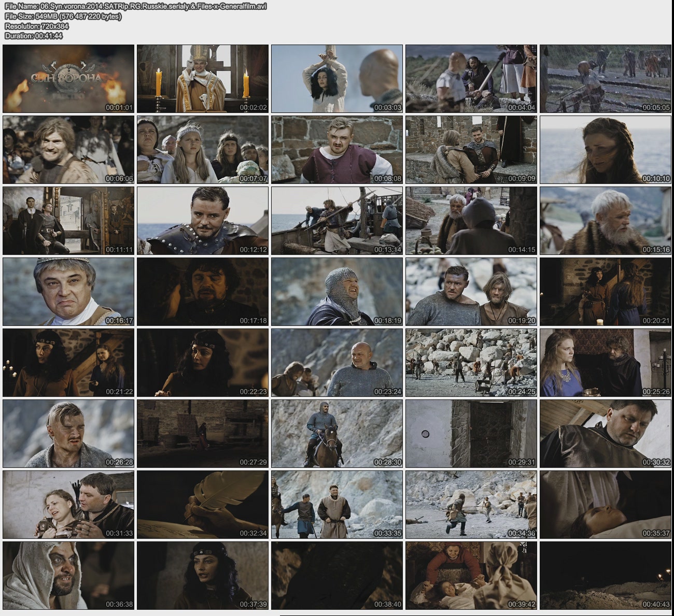The image size is (674, 616).
Task: Click the running fighters thumbnail at 00:34:36
Action: click(471, 505)
